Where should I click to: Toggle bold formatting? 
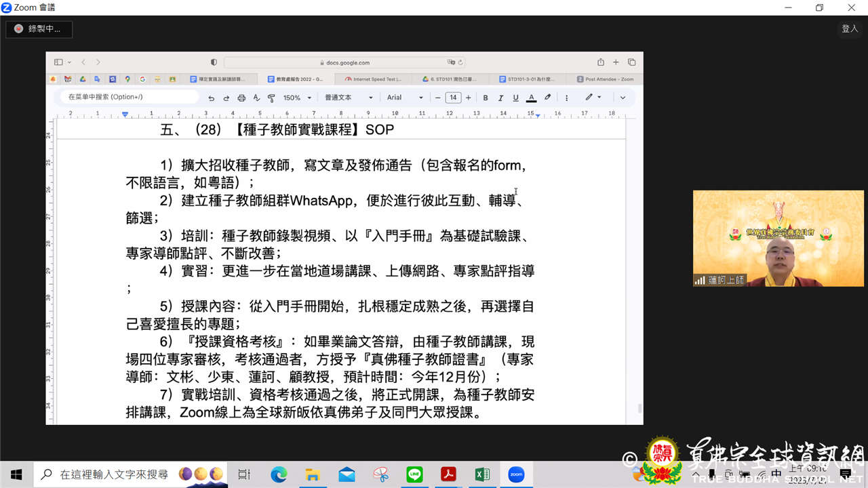pyautogui.click(x=486, y=98)
